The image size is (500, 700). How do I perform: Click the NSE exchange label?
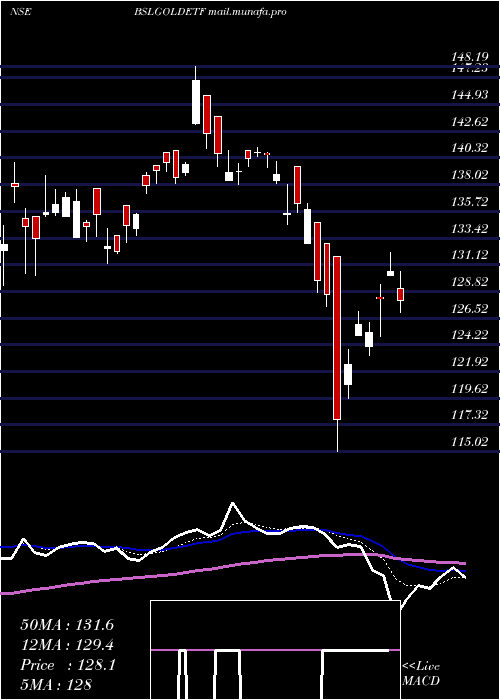[x=21, y=12]
